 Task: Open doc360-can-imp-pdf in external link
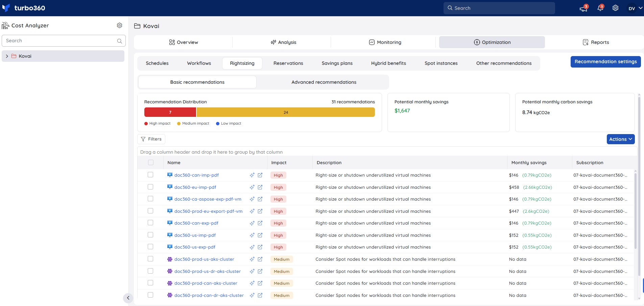260,175
